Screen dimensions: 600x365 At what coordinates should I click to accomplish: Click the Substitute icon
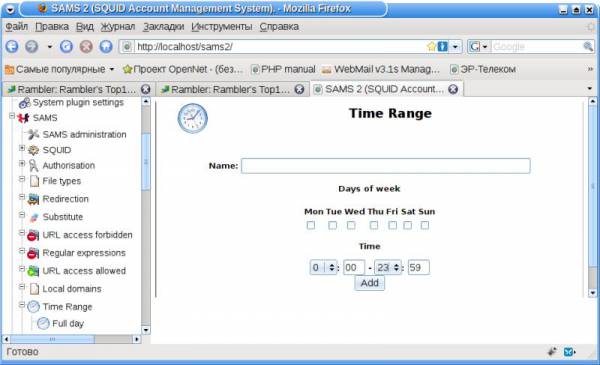tap(34, 217)
